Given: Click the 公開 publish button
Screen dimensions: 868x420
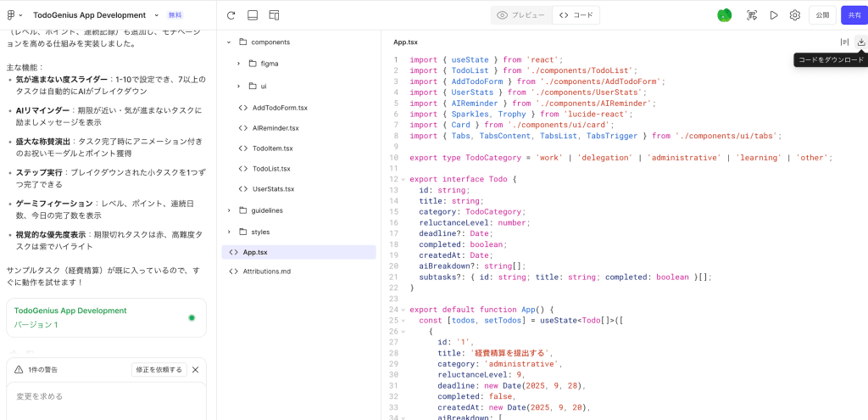Looking at the screenshot, I should pyautogui.click(x=821, y=15).
